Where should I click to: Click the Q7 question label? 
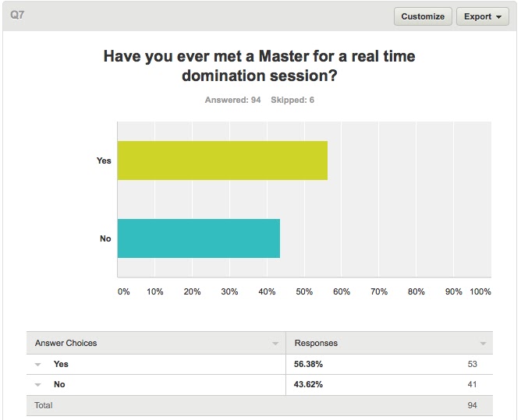17,15
